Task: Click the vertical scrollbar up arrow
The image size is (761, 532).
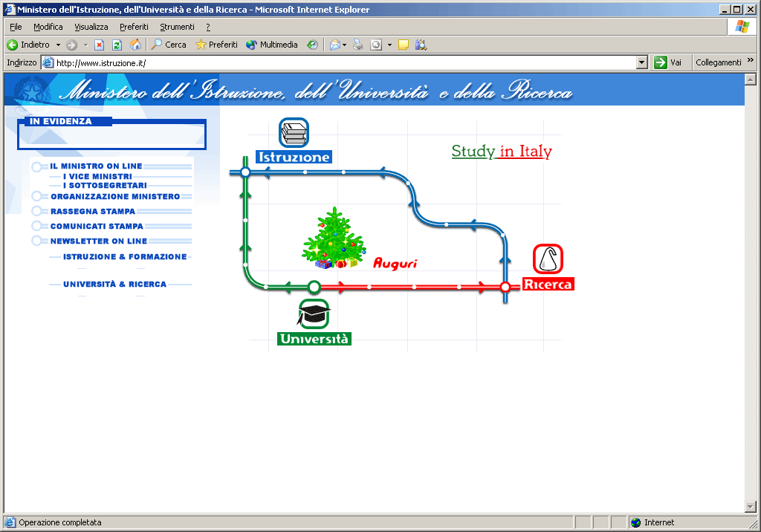Action: click(x=751, y=80)
